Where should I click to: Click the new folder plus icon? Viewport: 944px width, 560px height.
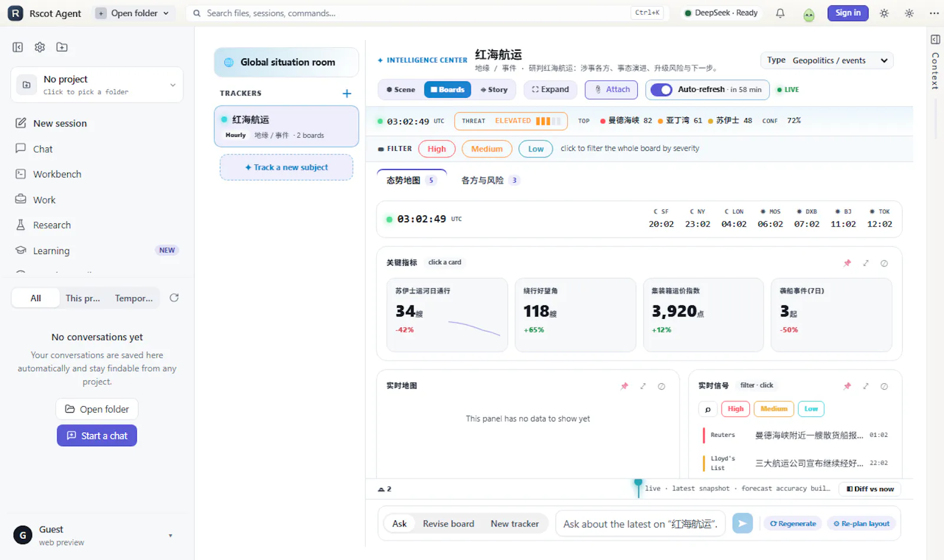(62, 47)
